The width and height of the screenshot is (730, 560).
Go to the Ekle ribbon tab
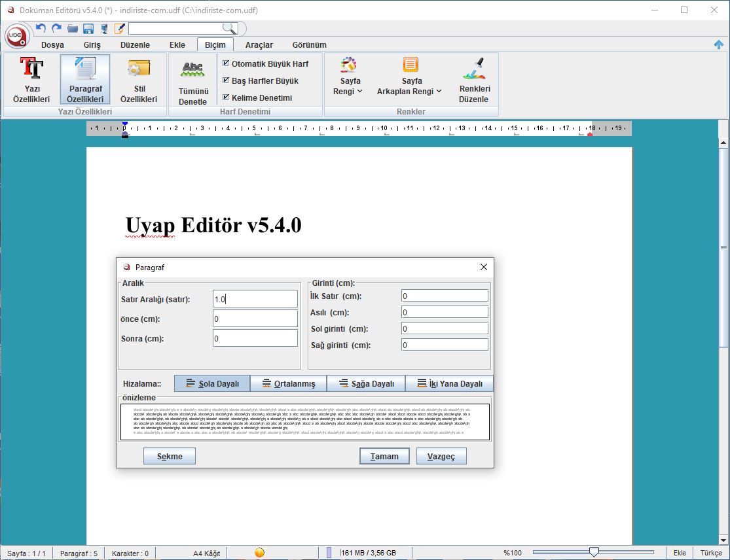(x=177, y=44)
